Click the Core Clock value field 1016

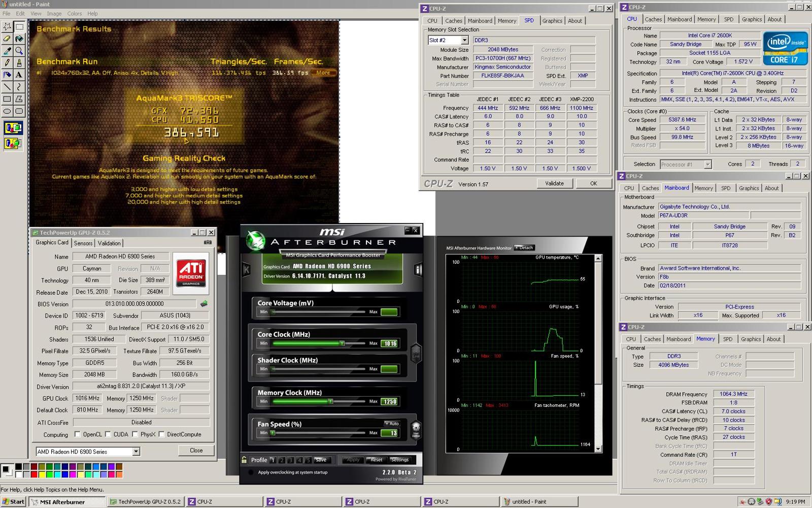click(389, 344)
